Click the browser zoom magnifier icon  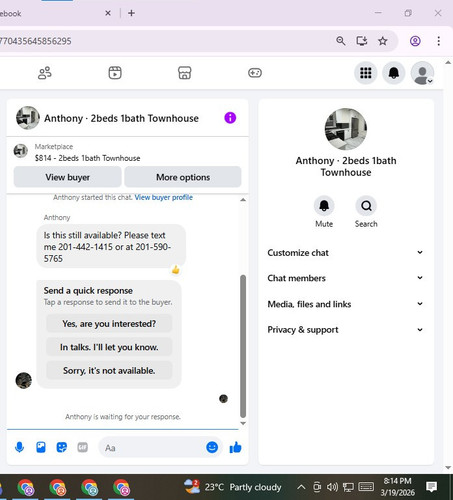[x=340, y=41]
